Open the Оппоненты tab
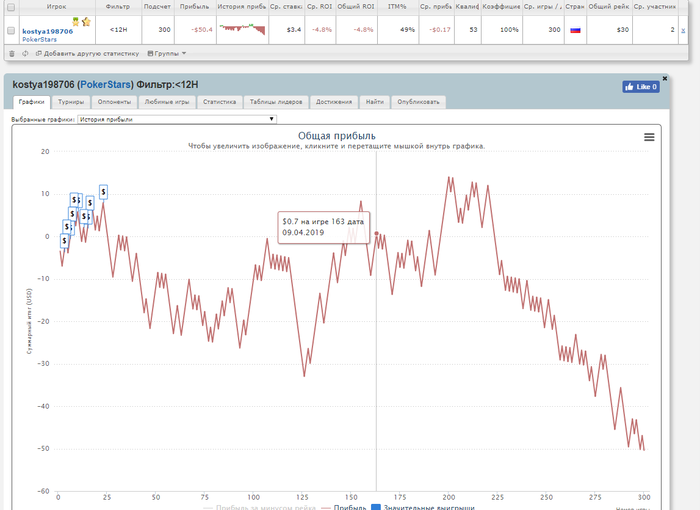This screenshot has width=700, height=510. coord(114,102)
